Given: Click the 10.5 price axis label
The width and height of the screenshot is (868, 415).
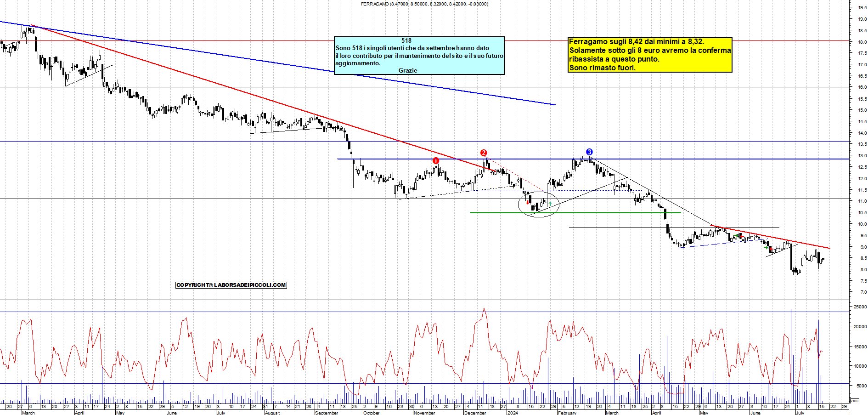Looking at the screenshot, I should [862, 213].
